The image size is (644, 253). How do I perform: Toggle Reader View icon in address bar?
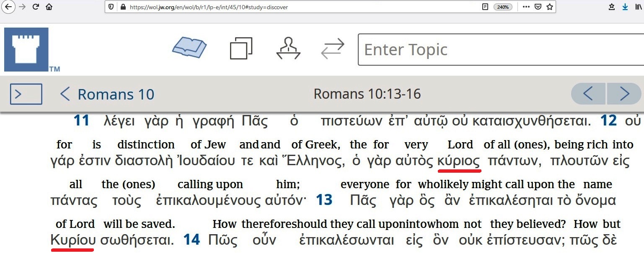tap(485, 7)
